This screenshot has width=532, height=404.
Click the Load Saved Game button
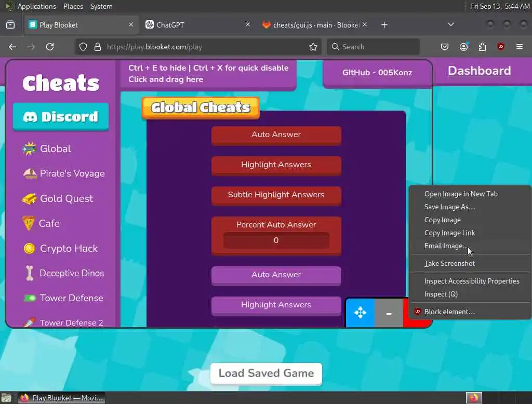(x=266, y=373)
